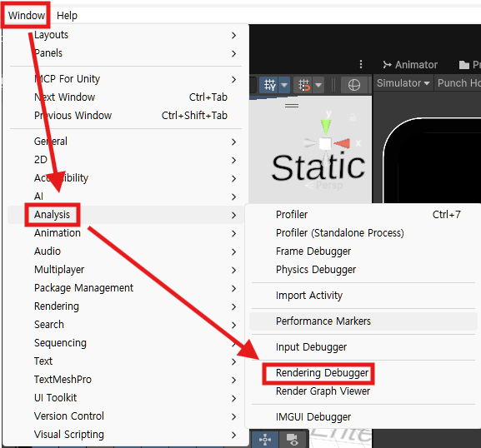Click the Visual Scripting row chevron
Image resolution: width=481 pixels, height=448 pixels.
tap(233, 436)
